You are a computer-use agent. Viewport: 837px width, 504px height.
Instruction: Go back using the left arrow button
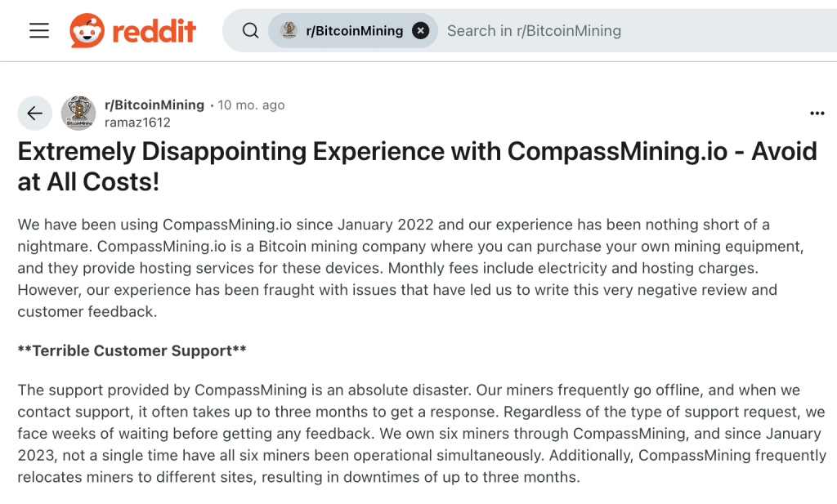(x=34, y=114)
